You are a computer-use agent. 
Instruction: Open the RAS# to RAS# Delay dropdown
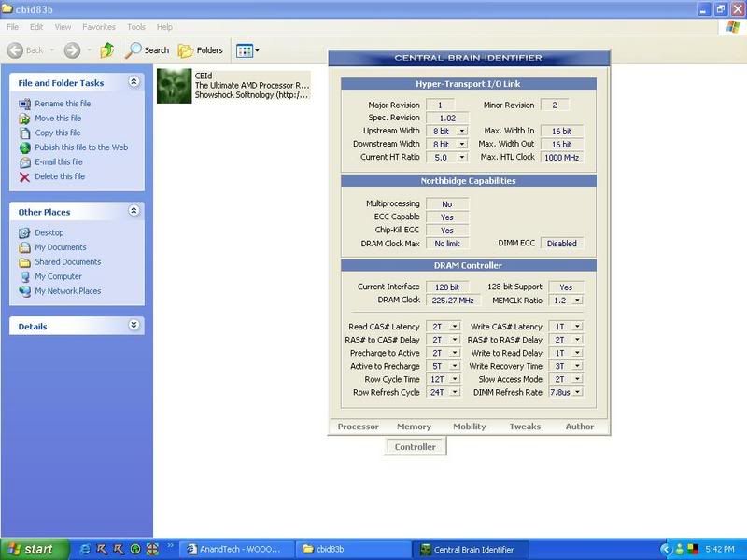point(577,340)
